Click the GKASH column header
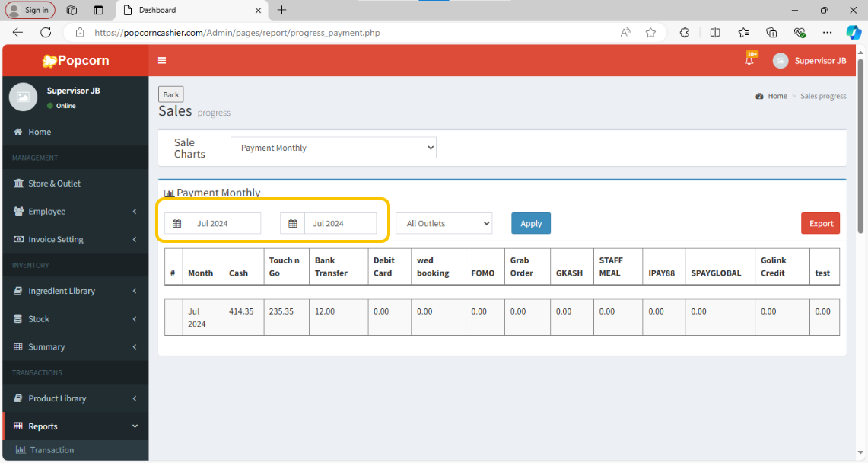868x463 pixels. click(572, 267)
